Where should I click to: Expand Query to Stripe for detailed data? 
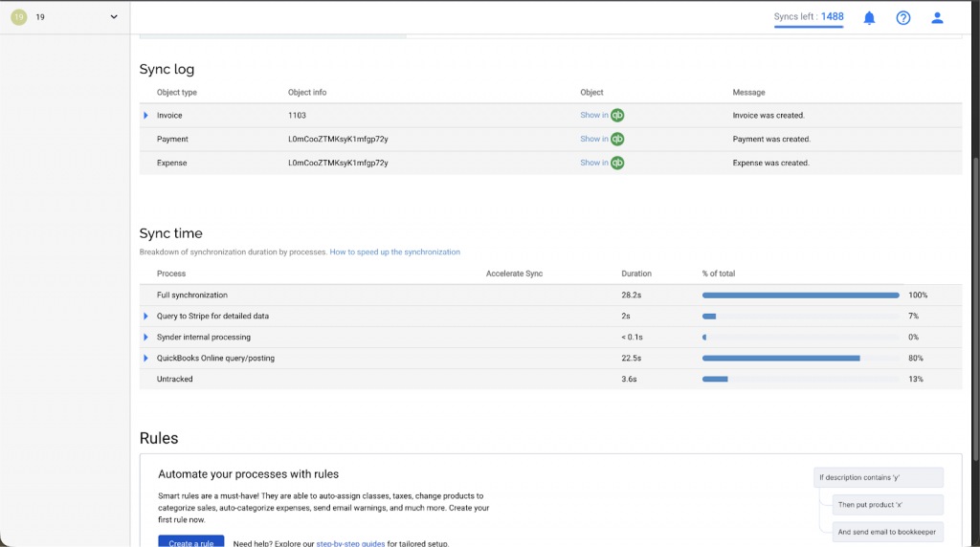146,317
